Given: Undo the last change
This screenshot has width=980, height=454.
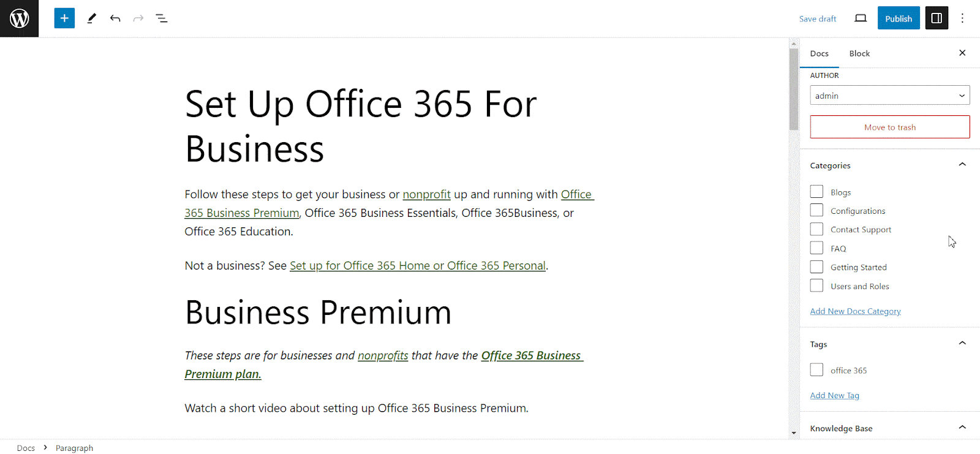Looking at the screenshot, I should click(x=115, y=18).
